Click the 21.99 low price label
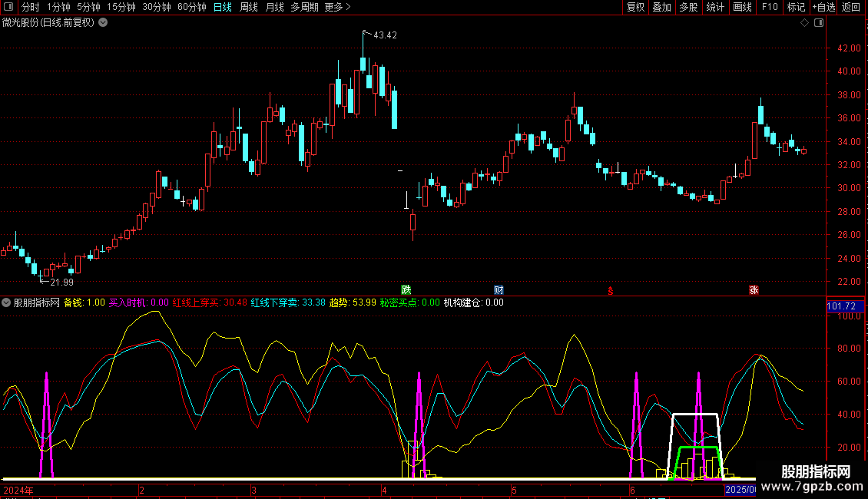The height and width of the screenshot is (499, 868). (61, 283)
